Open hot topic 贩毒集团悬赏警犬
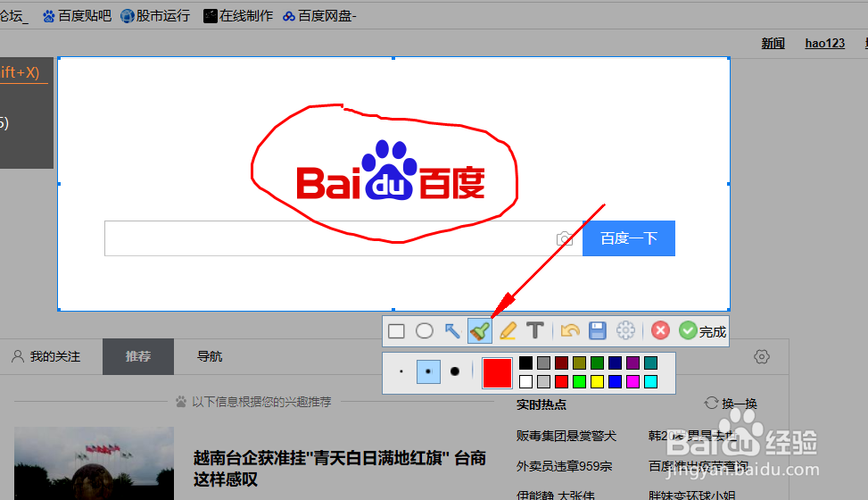The width and height of the screenshot is (868, 500). pyautogui.click(x=566, y=437)
